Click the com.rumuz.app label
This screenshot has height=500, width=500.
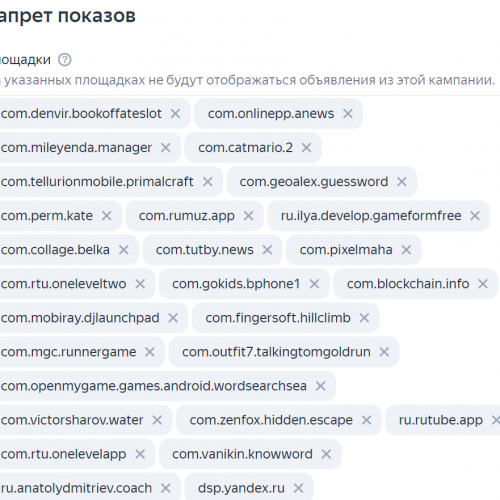point(187,216)
